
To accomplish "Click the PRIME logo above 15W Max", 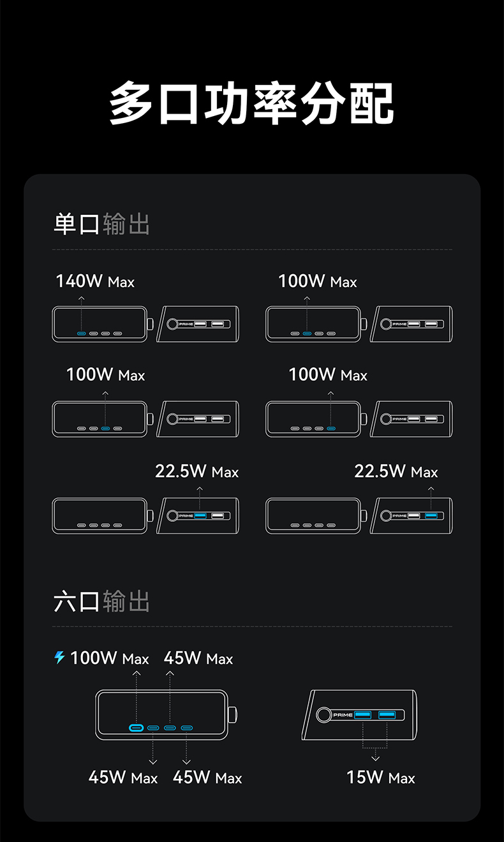I will 343,715.
